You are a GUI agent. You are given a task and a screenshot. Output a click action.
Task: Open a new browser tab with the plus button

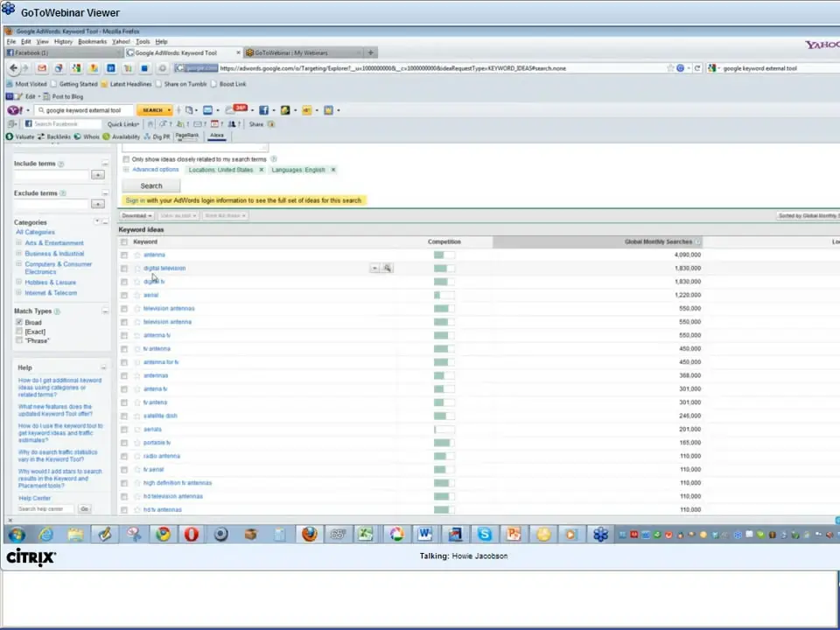370,52
